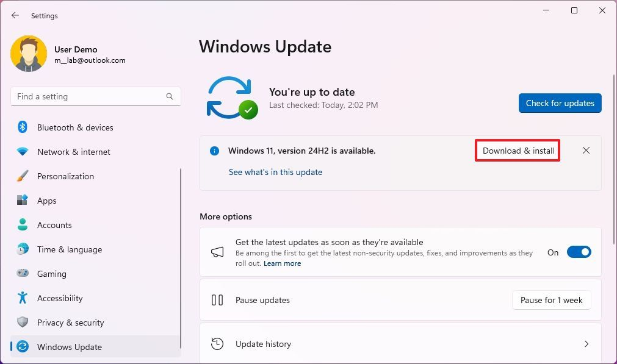Click "Last checked: Today, 2:02 PM" text
Screen dimensions: 617x364
(323, 105)
